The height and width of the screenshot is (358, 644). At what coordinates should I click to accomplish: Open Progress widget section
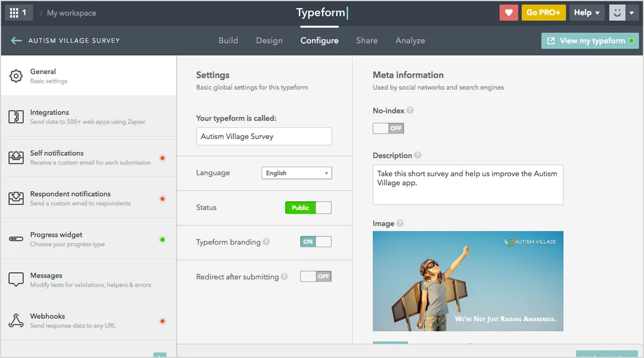[89, 239]
